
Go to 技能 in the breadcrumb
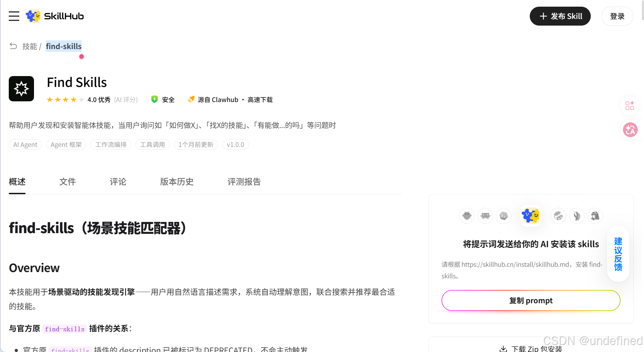30,46
